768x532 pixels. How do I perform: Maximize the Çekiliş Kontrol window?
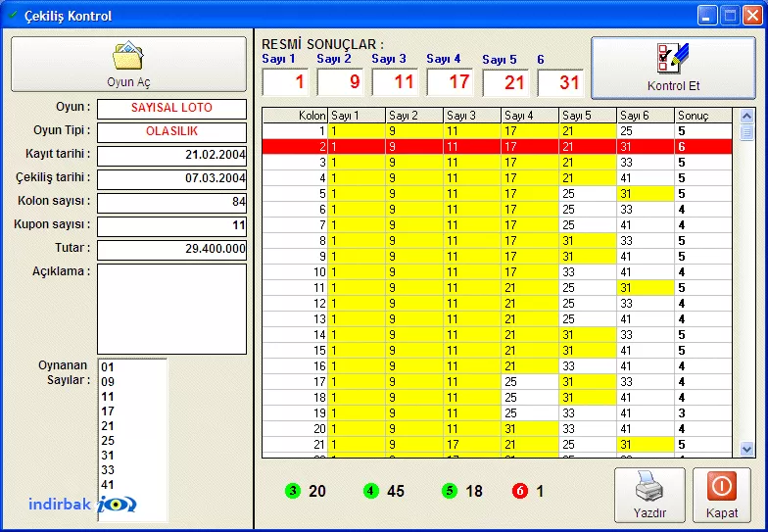[730, 16]
